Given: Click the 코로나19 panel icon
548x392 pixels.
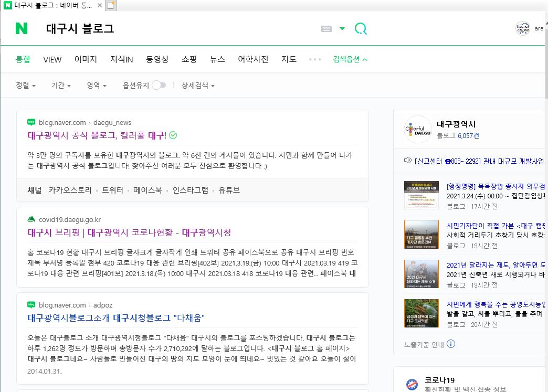Looking at the screenshot, I should 412,384.
